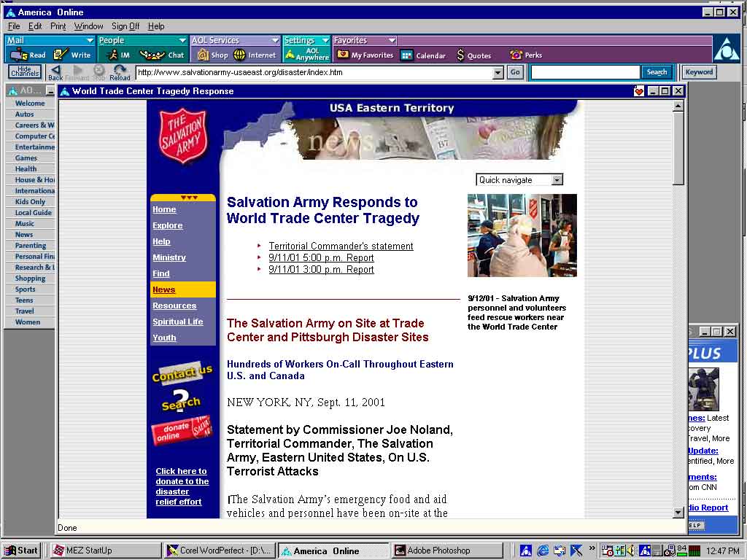This screenshot has width=747, height=560.
Task: Click the taskbar clock 12:47 PM
Action: pyautogui.click(x=723, y=551)
